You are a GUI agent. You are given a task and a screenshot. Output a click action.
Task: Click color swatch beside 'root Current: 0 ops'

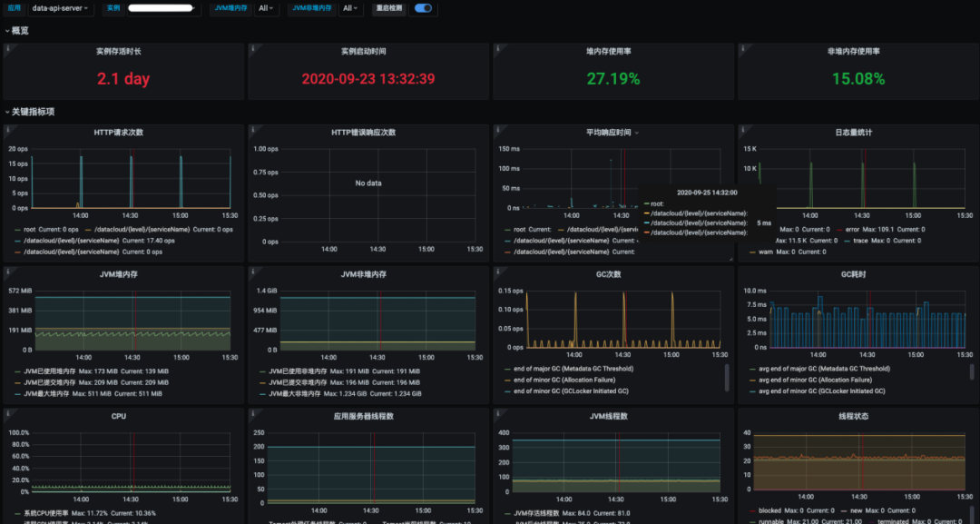[18, 230]
